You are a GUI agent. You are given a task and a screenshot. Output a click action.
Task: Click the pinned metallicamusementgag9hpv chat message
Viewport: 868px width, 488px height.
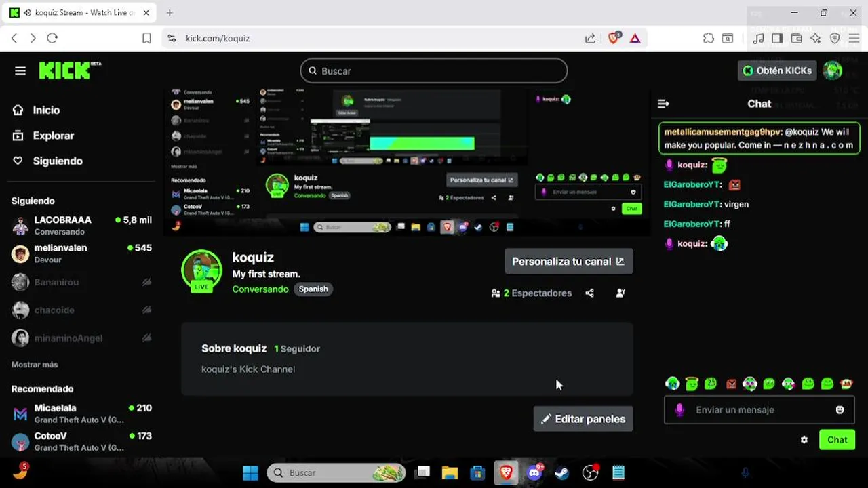point(759,138)
